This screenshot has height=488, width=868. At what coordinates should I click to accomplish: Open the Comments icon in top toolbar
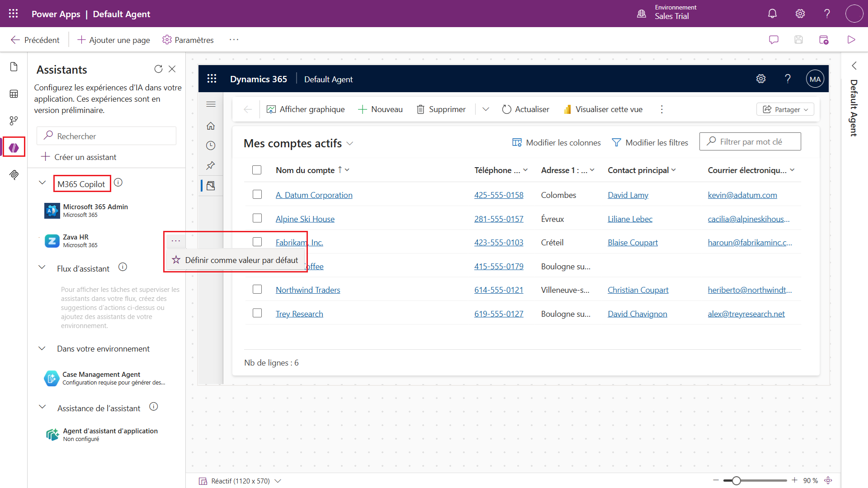[774, 40]
